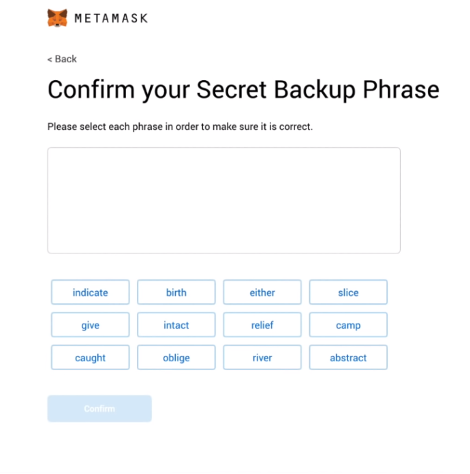Choose the 'intact' word button
Screen dimensions: 470x474
[176, 325]
